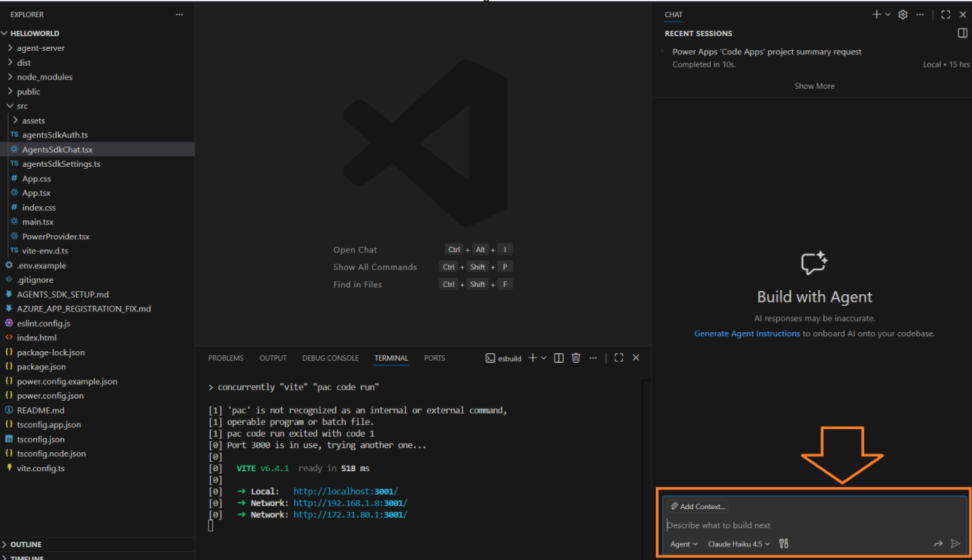Kill the terminal with the trash icon

[x=575, y=357]
